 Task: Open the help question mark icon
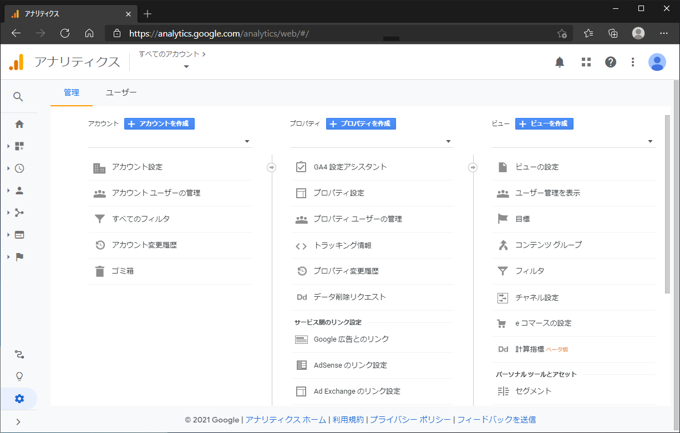pyautogui.click(x=610, y=62)
